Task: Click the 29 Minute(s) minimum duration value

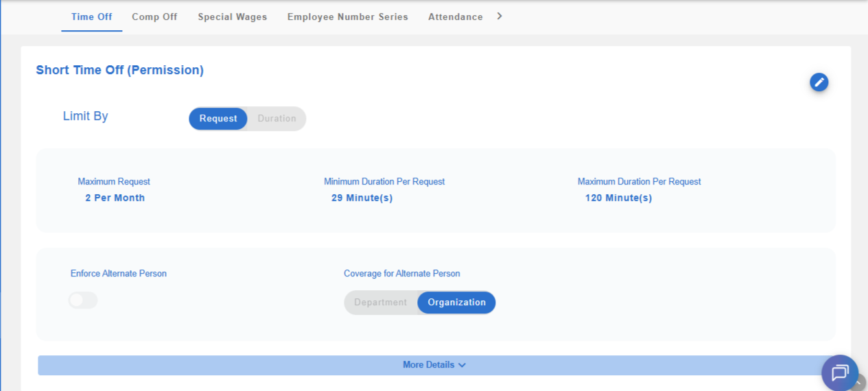Action: tap(362, 198)
